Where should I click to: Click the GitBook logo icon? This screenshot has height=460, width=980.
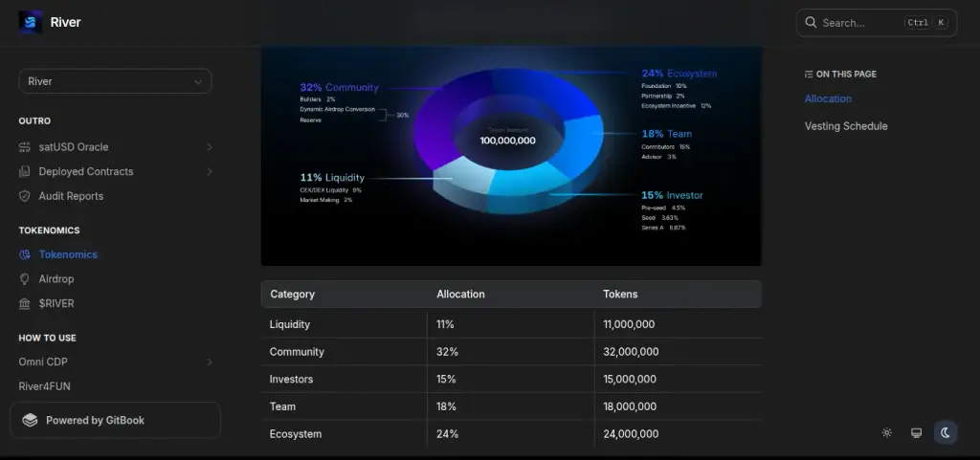pos(30,420)
